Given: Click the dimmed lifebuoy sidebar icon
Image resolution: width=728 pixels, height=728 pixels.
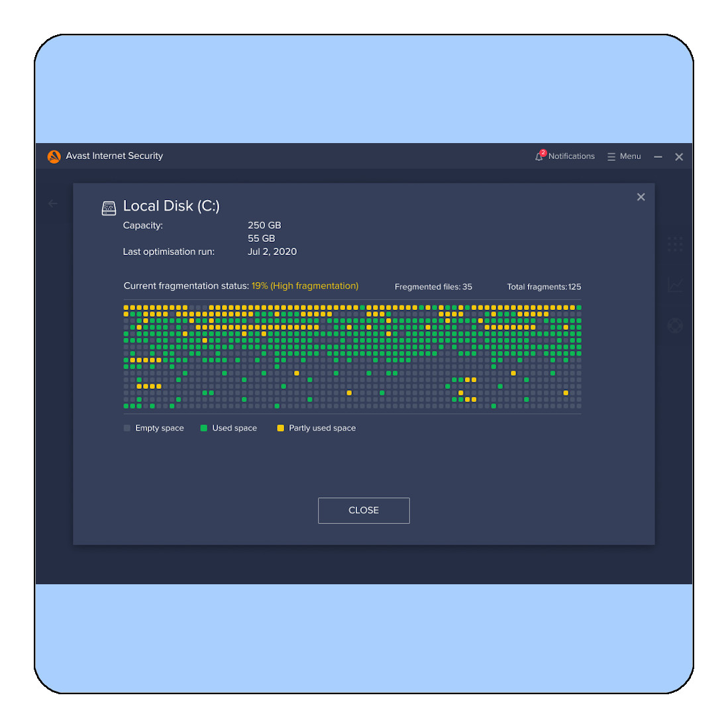Looking at the screenshot, I should click(x=675, y=325).
